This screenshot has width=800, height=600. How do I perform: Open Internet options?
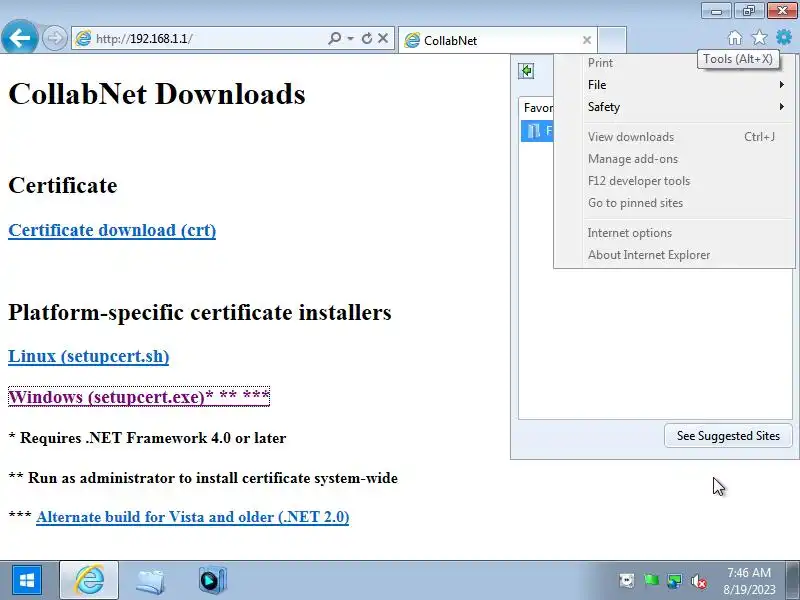674,233
